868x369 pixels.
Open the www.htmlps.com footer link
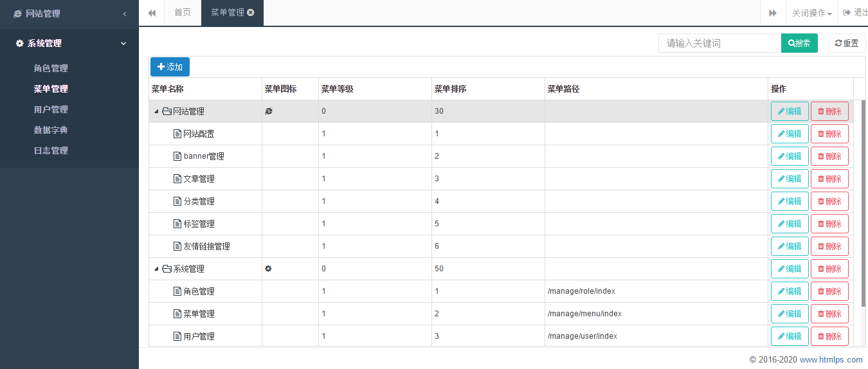pyautogui.click(x=831, y=360)
